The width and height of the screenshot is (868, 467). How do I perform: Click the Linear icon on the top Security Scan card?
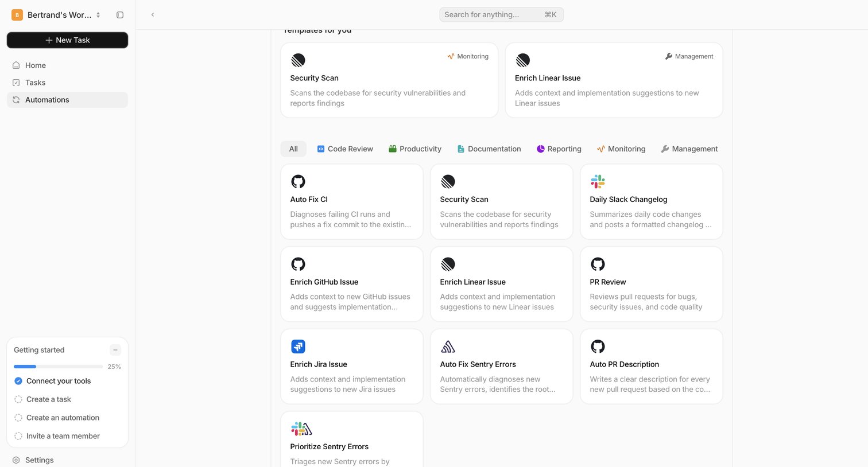[298, 60]
